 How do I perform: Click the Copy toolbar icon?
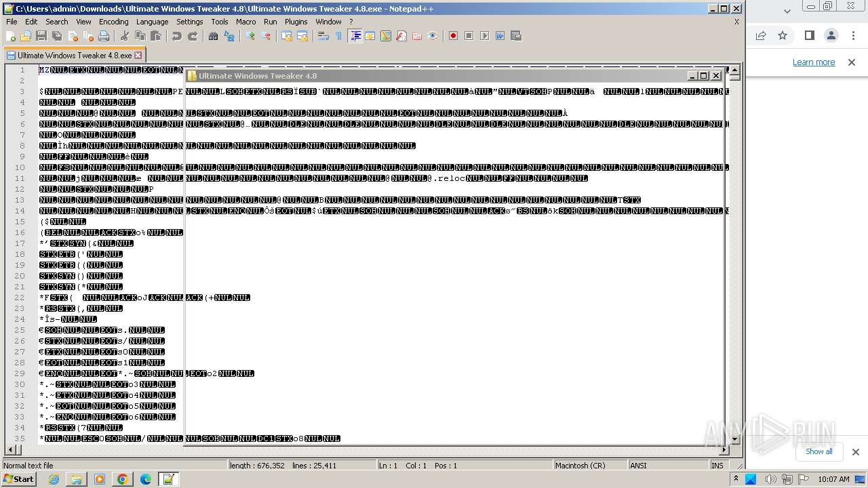click(140, 36)
